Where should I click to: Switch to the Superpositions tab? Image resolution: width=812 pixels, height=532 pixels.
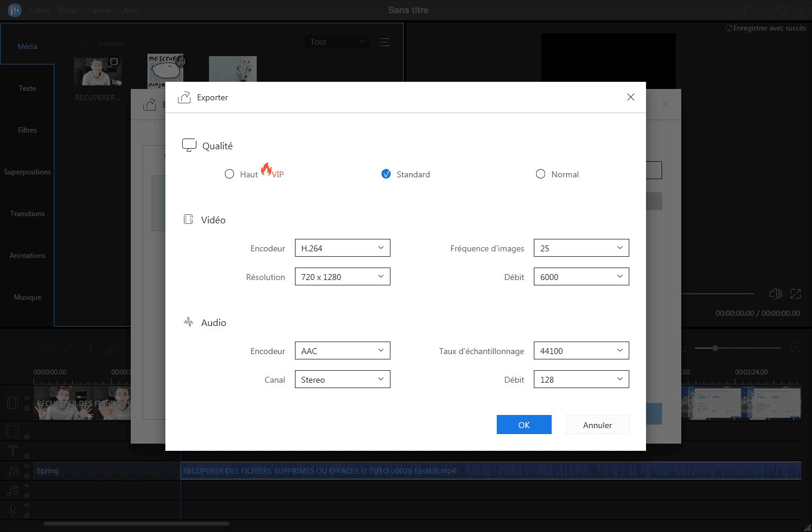[x=27, y=171]
